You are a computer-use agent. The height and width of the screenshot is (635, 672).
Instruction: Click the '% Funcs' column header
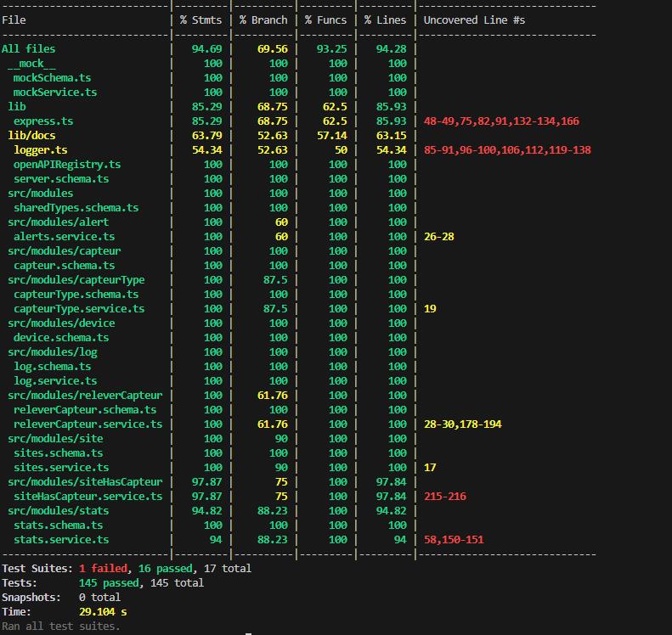point(325,20)
